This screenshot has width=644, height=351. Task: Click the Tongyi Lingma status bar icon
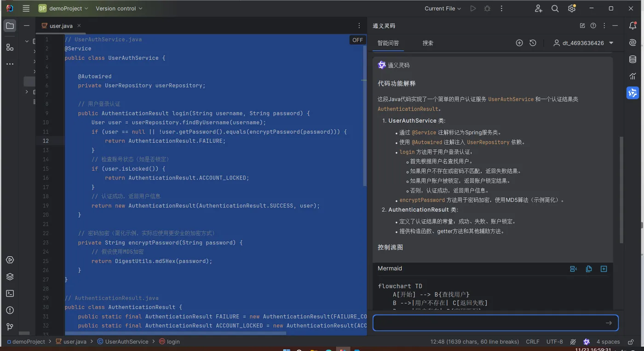pyautogui.click(x=586, y=342)
